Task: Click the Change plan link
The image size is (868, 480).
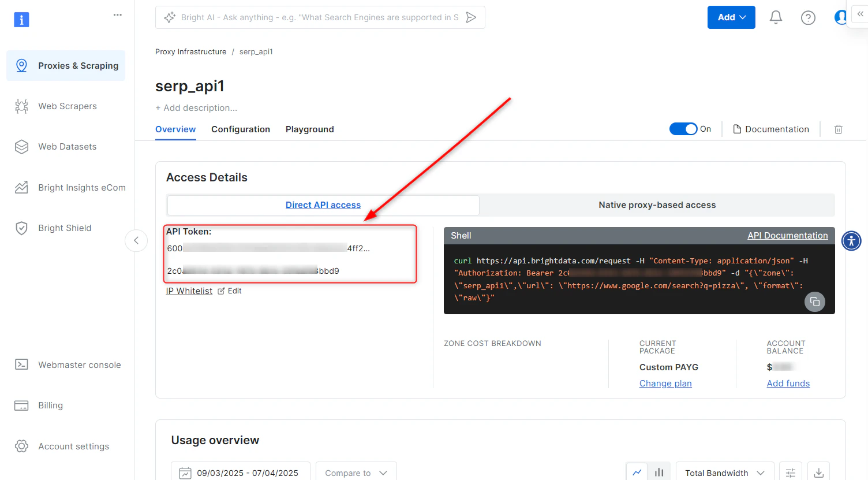Action: pos(665,383)
